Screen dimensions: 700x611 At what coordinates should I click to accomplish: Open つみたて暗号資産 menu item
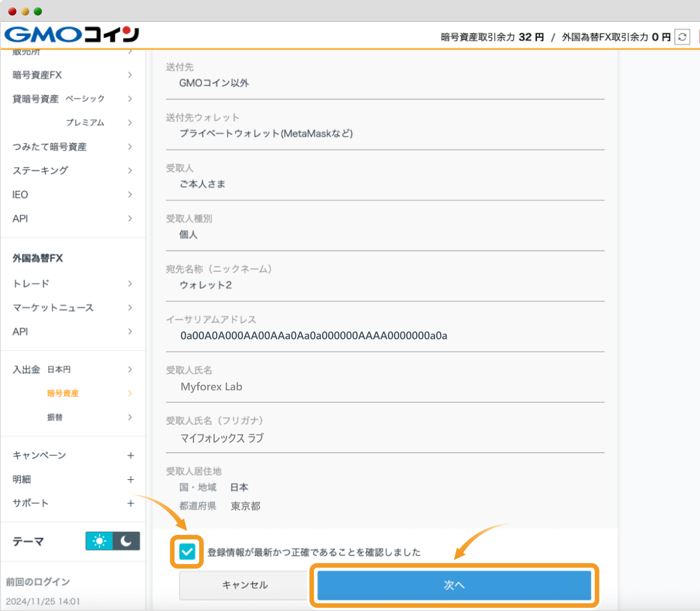coord(50,147)
